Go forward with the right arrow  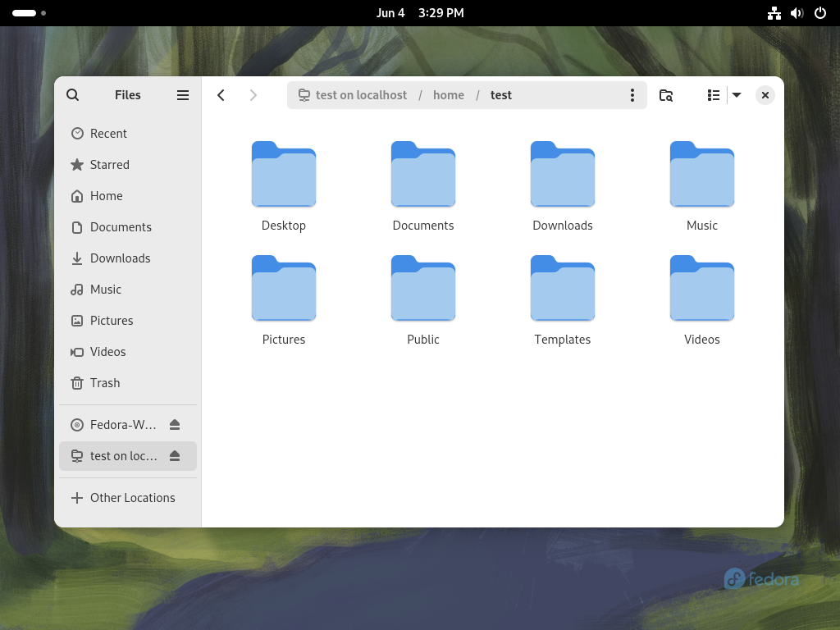pos(253,95)
